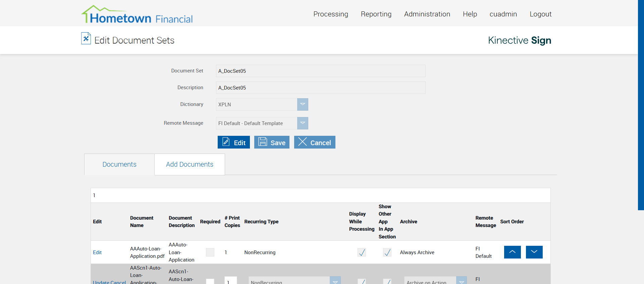
Task: Click the Sort Order column header
Action: tap(512, 222)
